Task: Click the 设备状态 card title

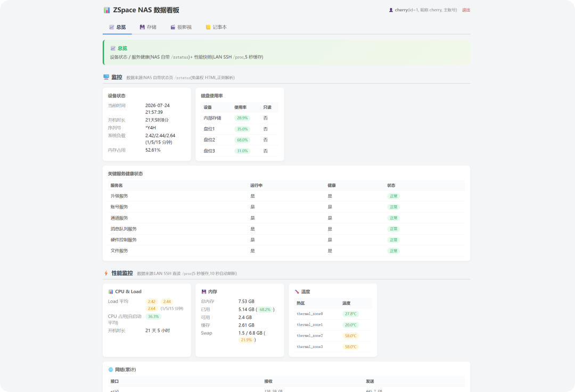Action: coord(117,96)
